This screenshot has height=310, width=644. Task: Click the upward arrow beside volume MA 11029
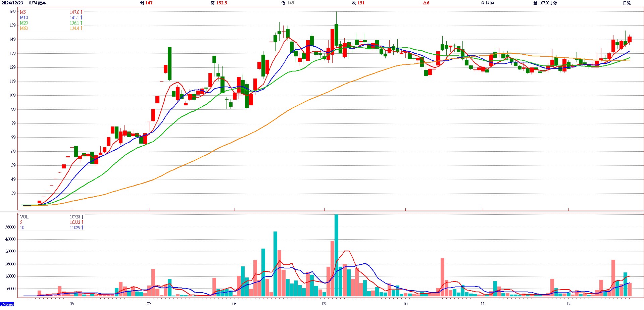tap(82, 227)
